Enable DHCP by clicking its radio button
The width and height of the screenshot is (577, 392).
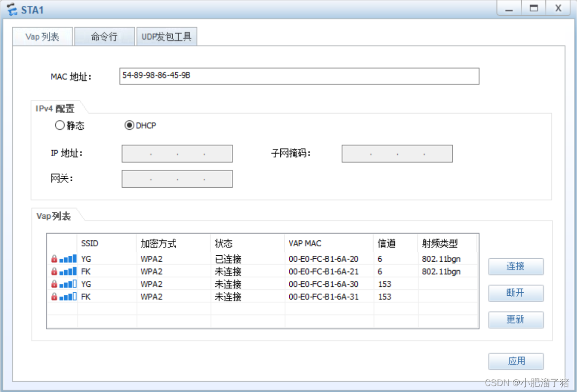[129, 125]
